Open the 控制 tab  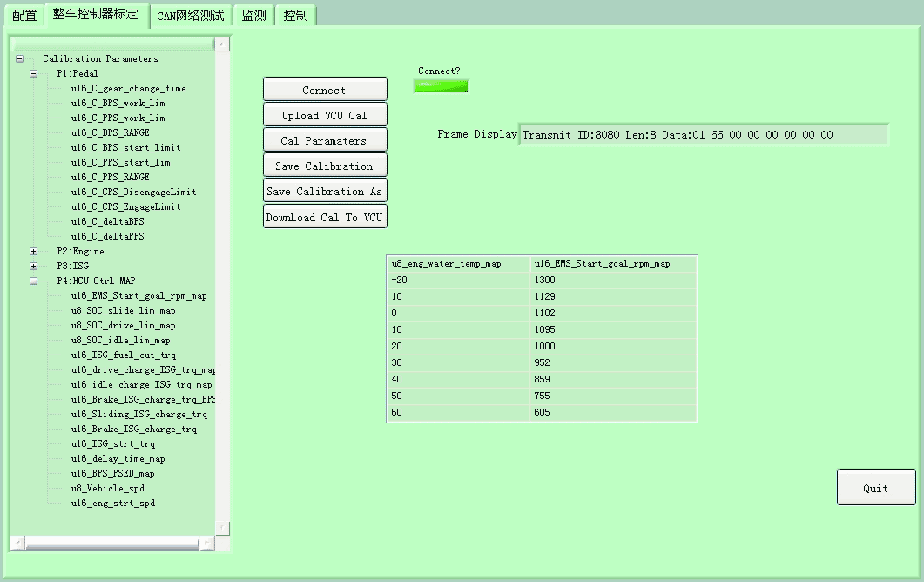[296, 16]
